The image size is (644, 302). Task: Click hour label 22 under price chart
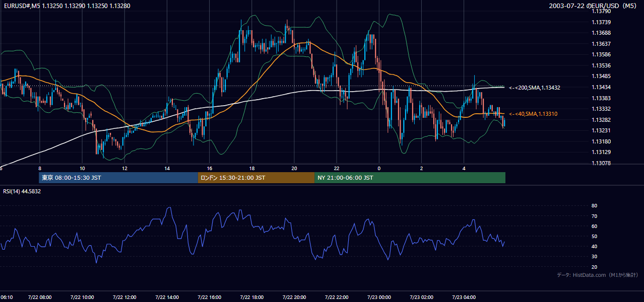[x=336, y=168]
